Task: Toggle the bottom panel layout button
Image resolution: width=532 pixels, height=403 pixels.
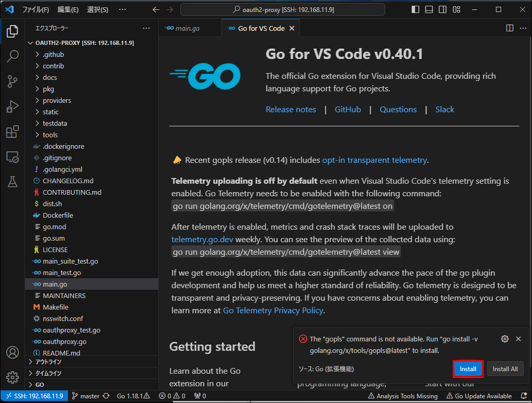Action: [x=429, y=9]
